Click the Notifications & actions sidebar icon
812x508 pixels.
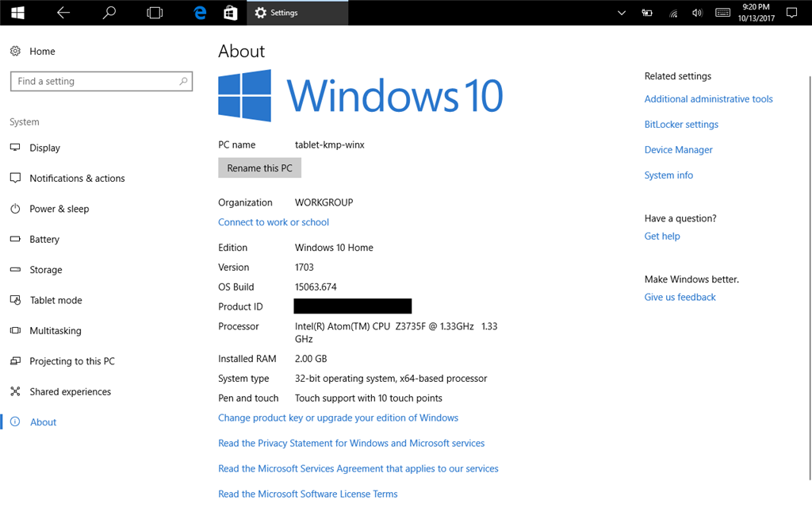point(16,178)
